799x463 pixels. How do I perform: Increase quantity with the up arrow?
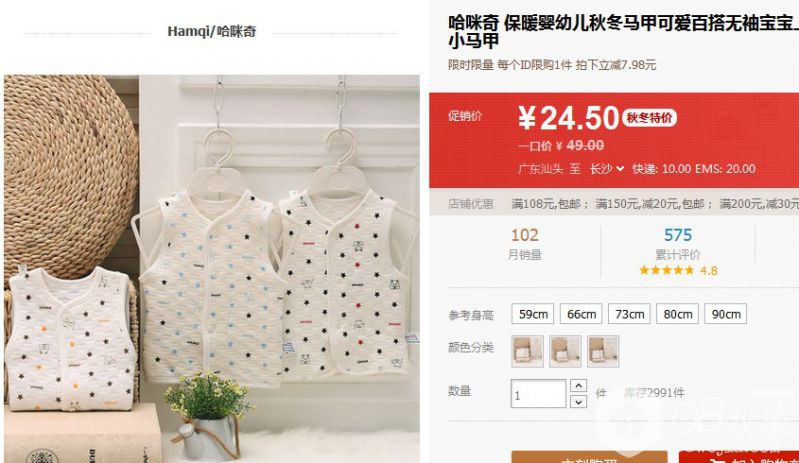pos(578,386)
